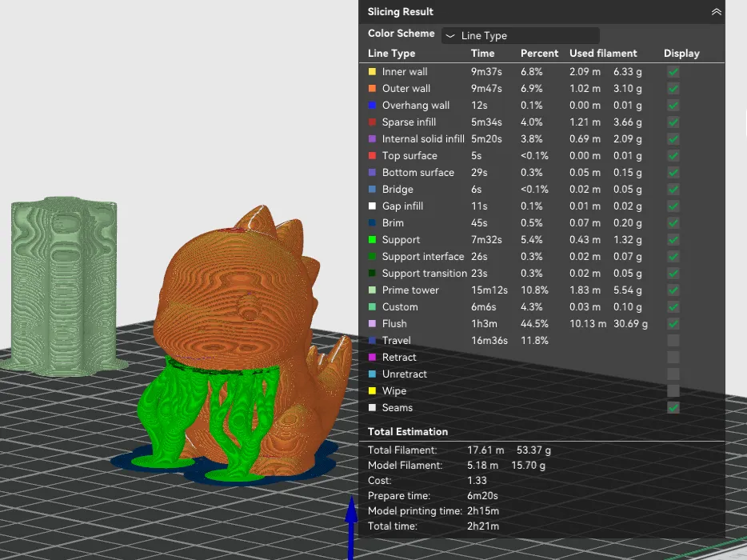Toggle Gap infill display checkbox
The height and width of the screenshot is (560, 747).
673,206
